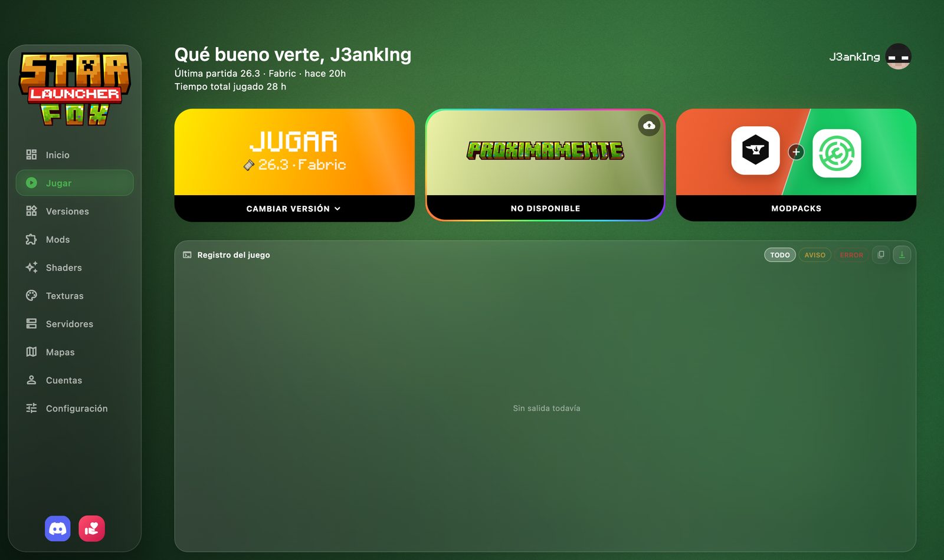944x560 pixels.
Task: Go to Servidores in the sidebar
Action: coord(74,324)
